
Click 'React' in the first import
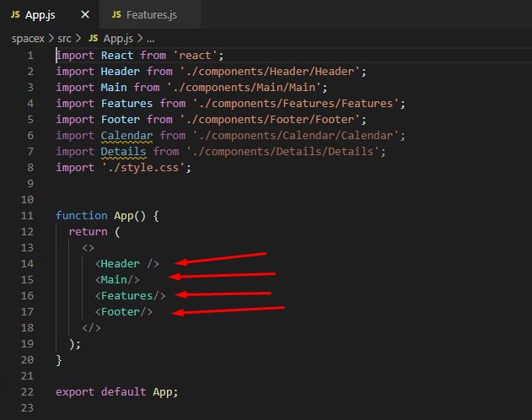(117, 56)
